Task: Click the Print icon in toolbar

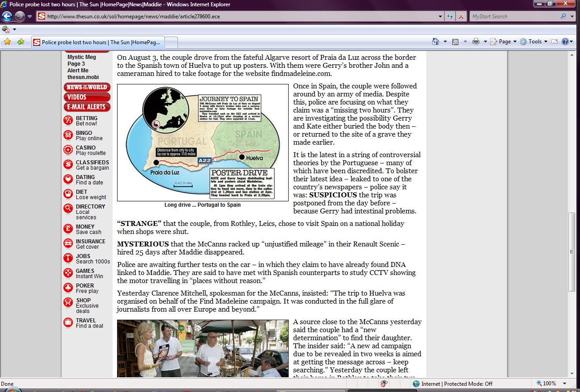Action: 476,42
